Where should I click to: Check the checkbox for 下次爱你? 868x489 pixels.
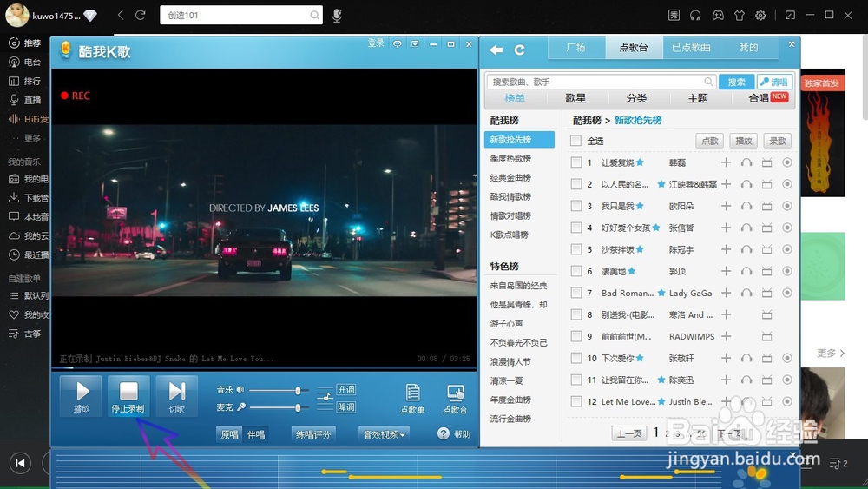coord(576,359)
